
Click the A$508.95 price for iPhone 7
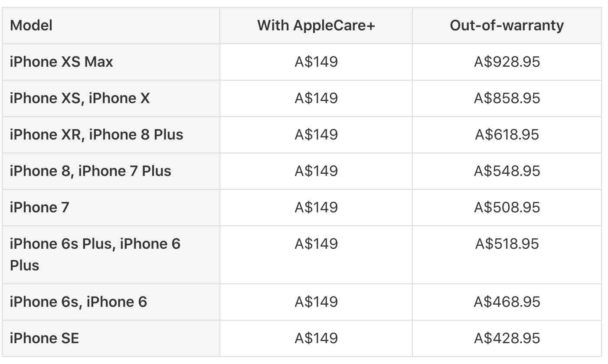click(x=507, y=208)
